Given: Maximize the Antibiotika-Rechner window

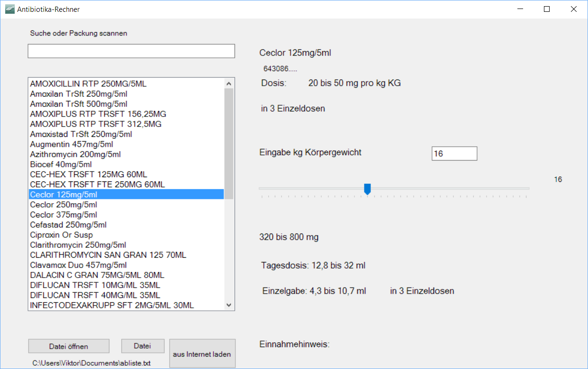Looking at the screenshot, I should (x=547, y=9).
